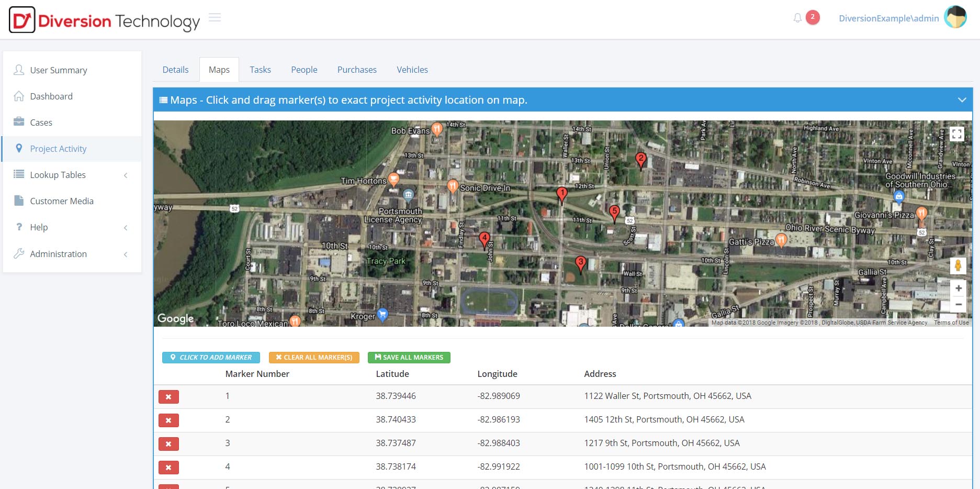This screenshot has height=489, width=980.
Task: Switch to the Tasks tab
Action: coord(260,70)
